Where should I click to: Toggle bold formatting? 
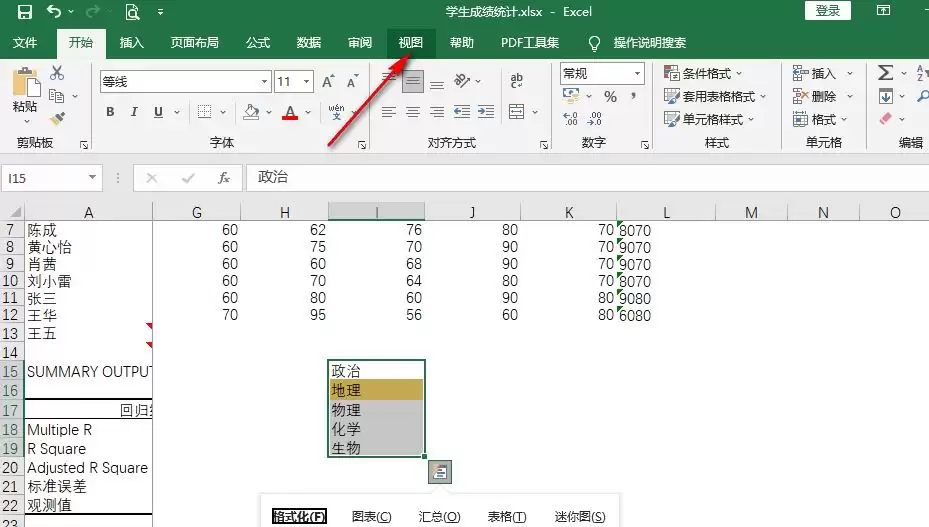tap(110, 111)
